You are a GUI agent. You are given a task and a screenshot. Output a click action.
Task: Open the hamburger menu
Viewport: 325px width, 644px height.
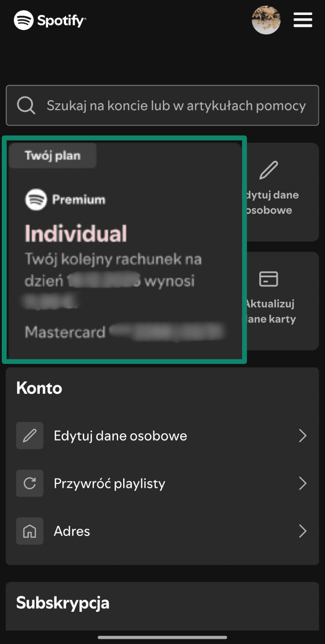point(303,20)
